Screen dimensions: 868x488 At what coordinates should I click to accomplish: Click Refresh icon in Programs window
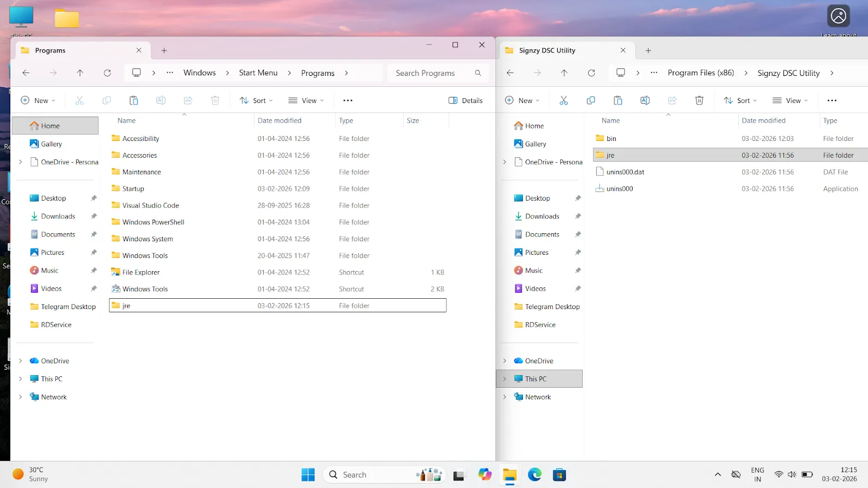107,73
